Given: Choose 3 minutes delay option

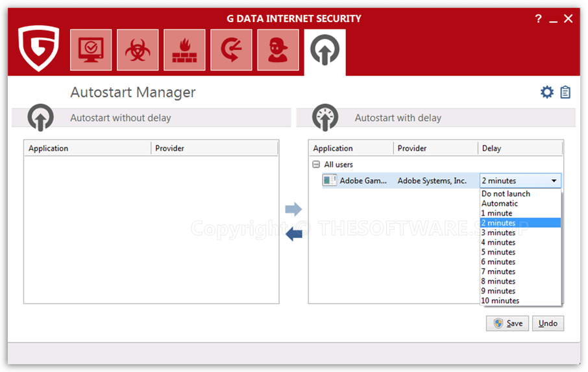Looking at the screenshot, I should (x=521, y=232).
